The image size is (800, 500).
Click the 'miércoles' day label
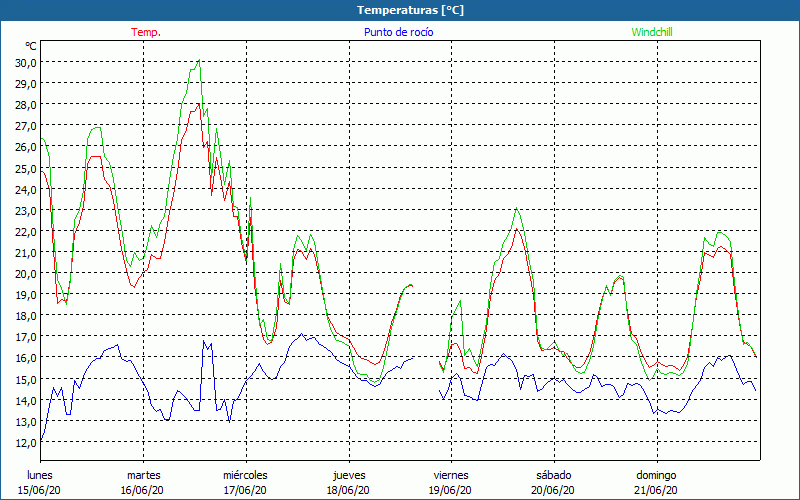pyautogui.click(x=245, y=475)
